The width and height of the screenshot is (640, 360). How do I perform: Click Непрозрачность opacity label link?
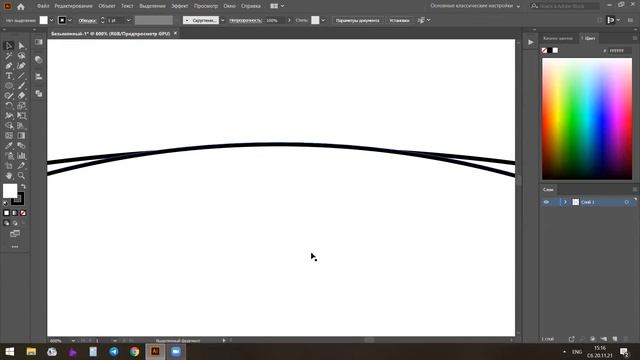coord(245,20)
